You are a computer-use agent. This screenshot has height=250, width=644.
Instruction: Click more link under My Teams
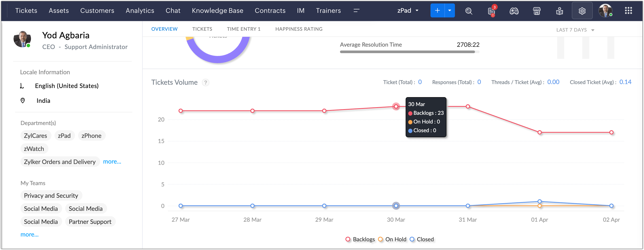29,235
